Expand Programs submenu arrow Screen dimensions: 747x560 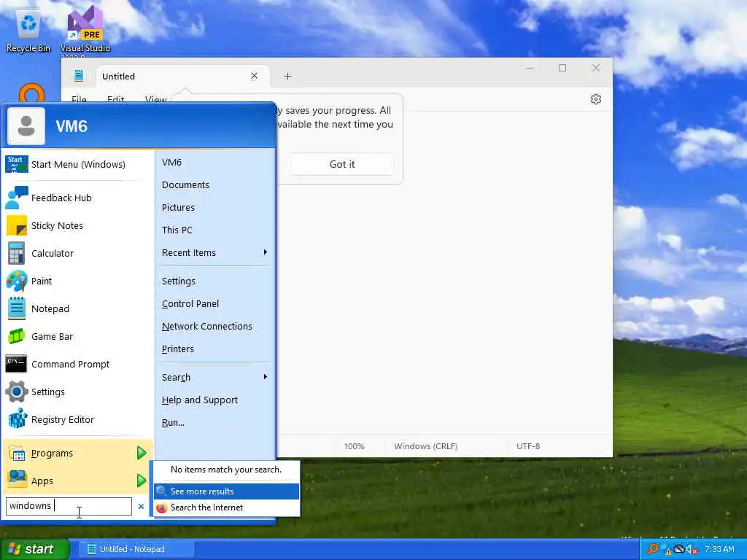coord(142,453)
